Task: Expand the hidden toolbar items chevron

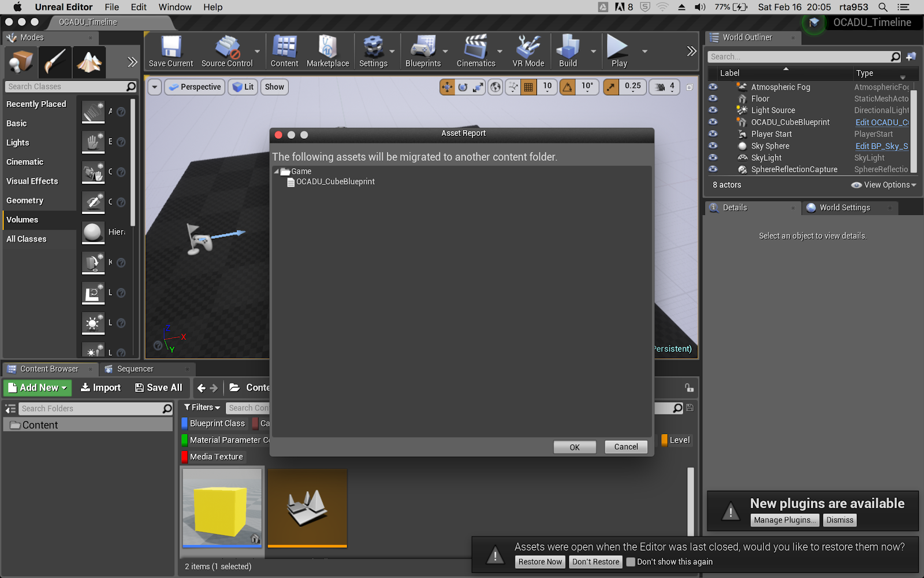Action: coord(691,51)
